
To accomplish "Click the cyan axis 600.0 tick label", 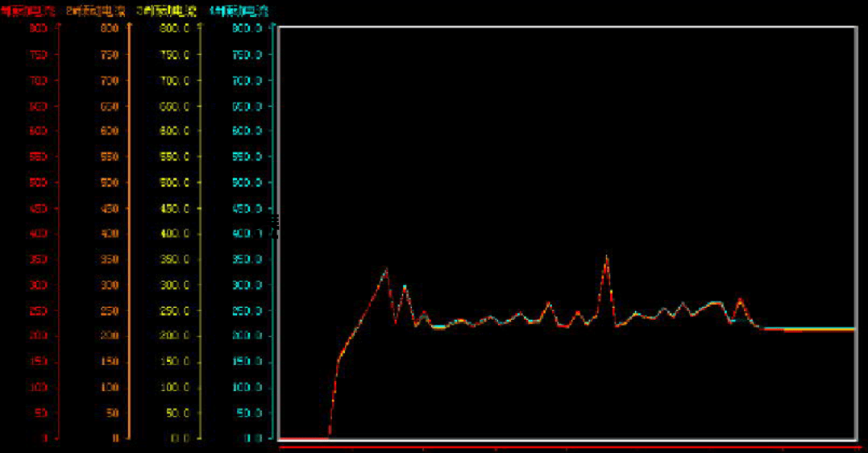I will pos(247,131).
